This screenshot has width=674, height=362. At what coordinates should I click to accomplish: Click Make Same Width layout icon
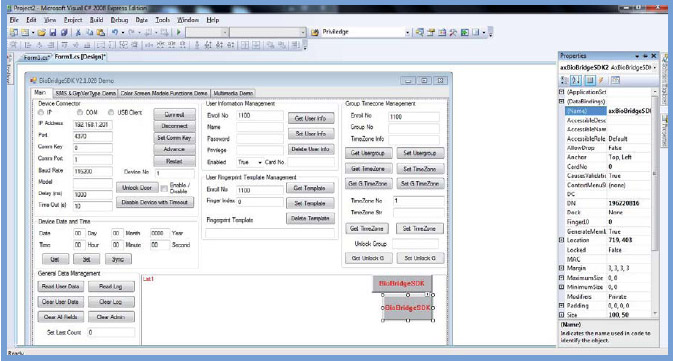click(x=101, y=45)
